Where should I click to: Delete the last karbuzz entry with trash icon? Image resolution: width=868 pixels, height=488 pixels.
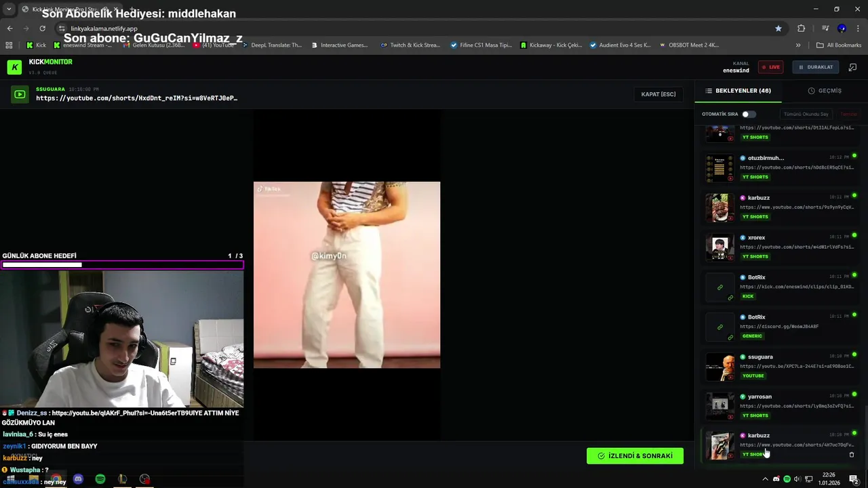(852, 455)
